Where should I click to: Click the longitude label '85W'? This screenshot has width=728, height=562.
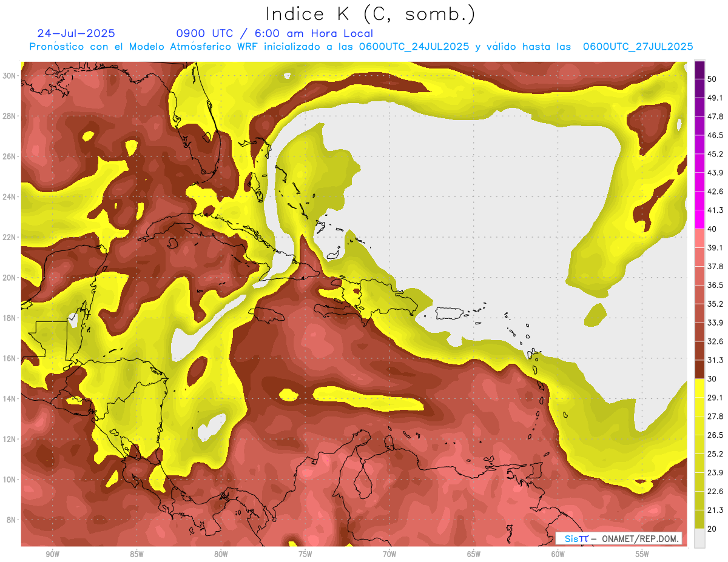(x=136, y=554)
